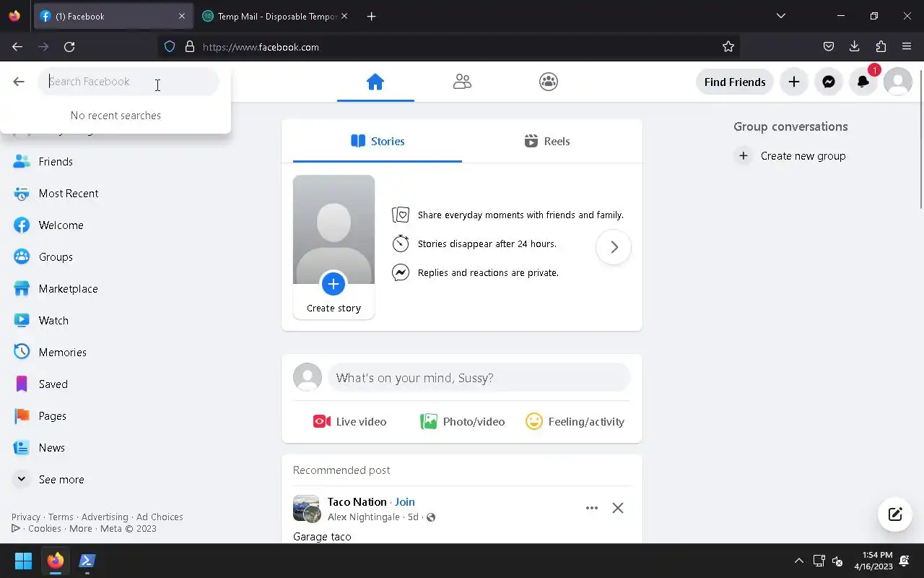Click the back arrow beside the search box
The width and height of the screenshot is (924, 578).
pyautogui.click(x=19, y=82)
